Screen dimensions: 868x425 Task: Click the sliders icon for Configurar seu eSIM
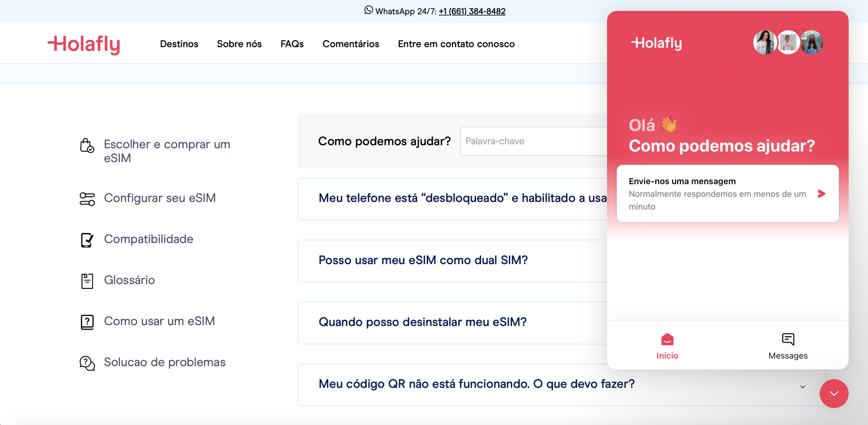pyautogui.click(x=87, y=199)
